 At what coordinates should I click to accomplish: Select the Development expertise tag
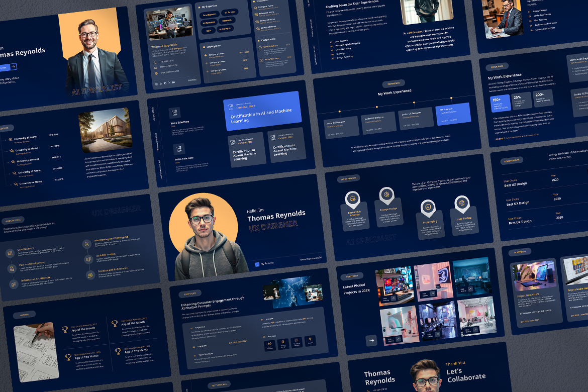209,15
